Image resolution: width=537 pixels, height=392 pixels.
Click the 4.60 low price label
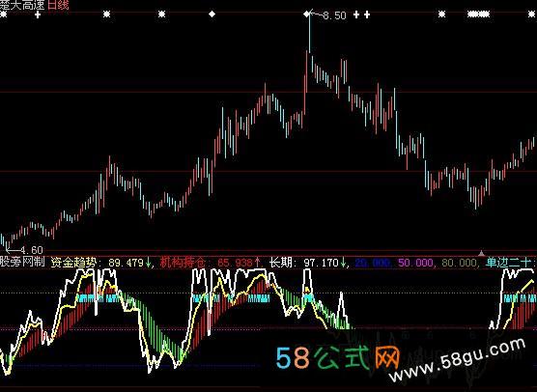pos(32,250)
